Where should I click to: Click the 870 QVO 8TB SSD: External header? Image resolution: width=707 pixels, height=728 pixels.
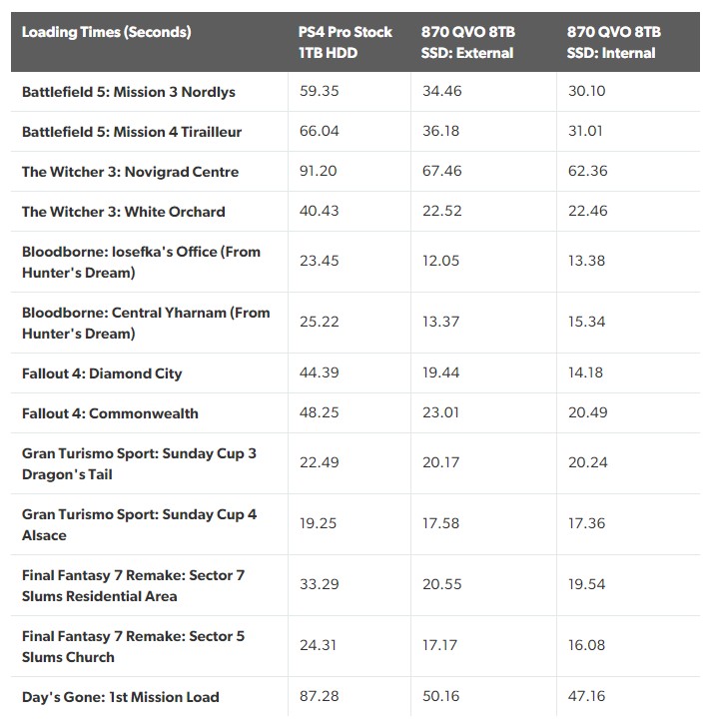click(x=468, y=42)
